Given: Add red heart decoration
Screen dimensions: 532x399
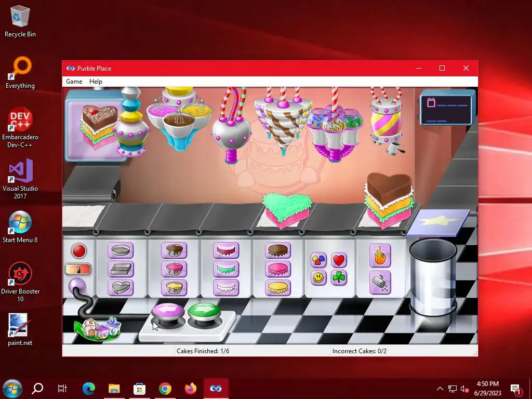Looking at the screenshot, I should [x=339, y=260].
